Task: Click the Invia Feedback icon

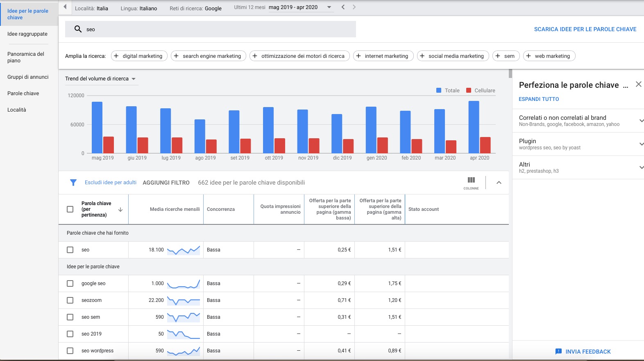Action: (x=558, y=352)
